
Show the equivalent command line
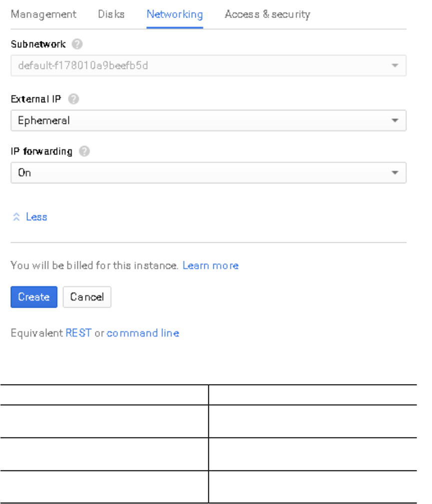(143, 333)
